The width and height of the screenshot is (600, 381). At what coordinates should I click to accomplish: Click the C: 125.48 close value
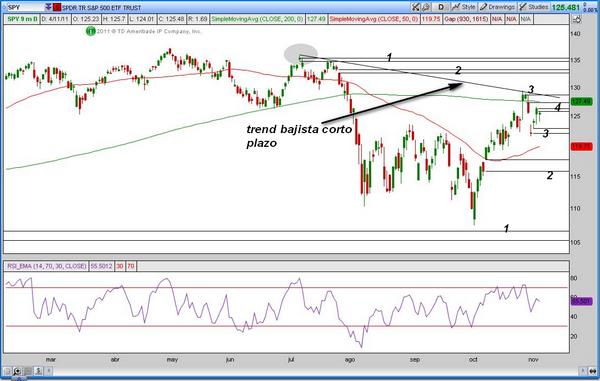tap(171, 19)
